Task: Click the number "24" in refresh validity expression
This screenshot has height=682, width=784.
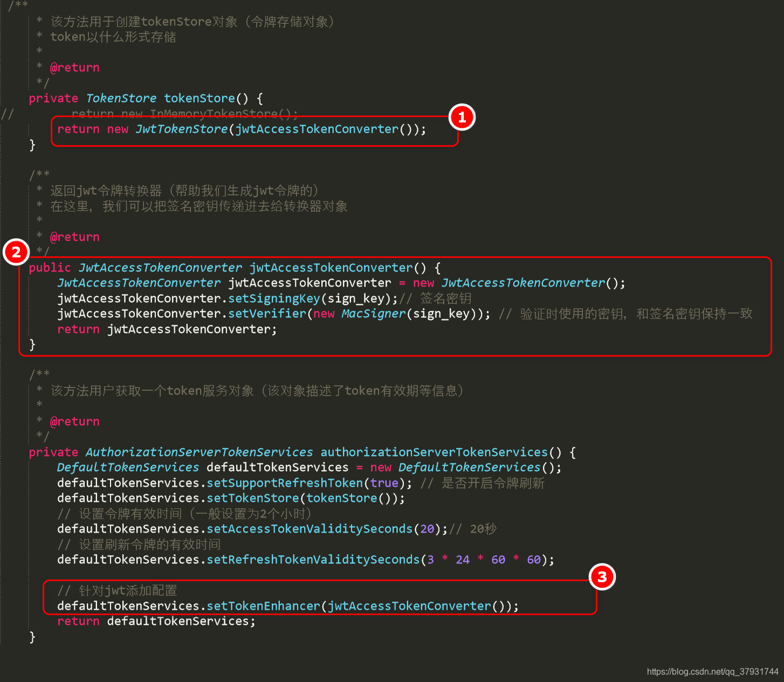Action: coord(463,560)
